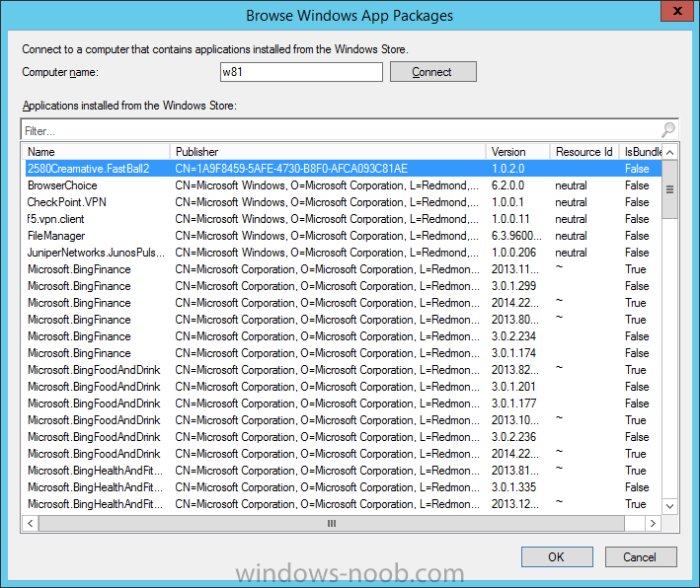Select Microsoft.BingFoodAndDrink version 2013.10...

343,420
